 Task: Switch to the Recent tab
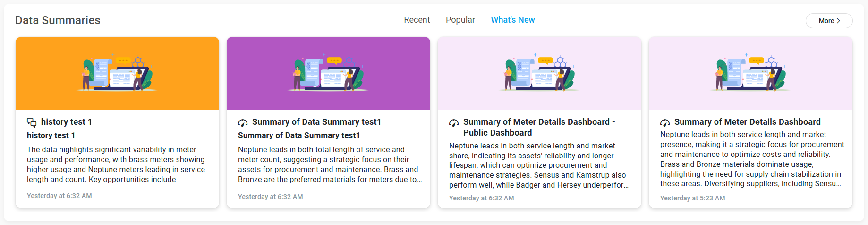click(417, 20)
